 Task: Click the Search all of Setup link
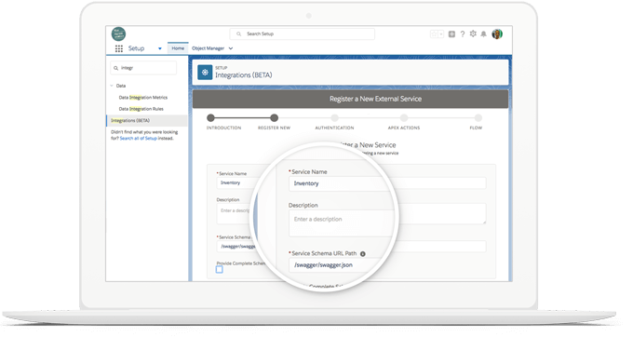[x=139, y=138]
